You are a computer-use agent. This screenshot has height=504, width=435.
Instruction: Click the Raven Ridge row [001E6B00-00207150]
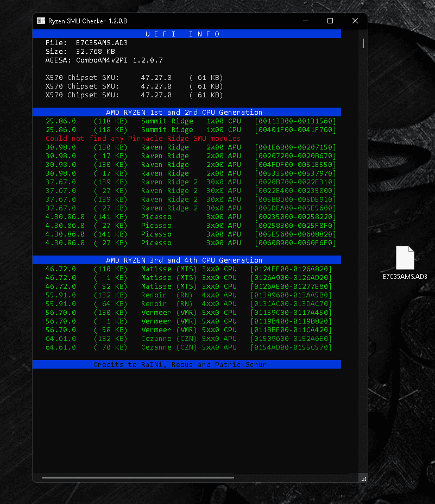(x=191, y=147)
